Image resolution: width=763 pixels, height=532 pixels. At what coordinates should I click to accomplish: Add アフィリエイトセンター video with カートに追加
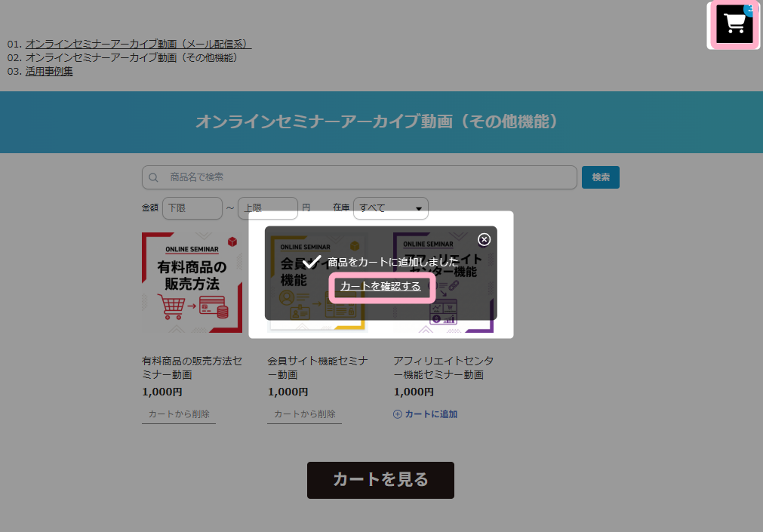pyautogui.click(x=426, y=414)
